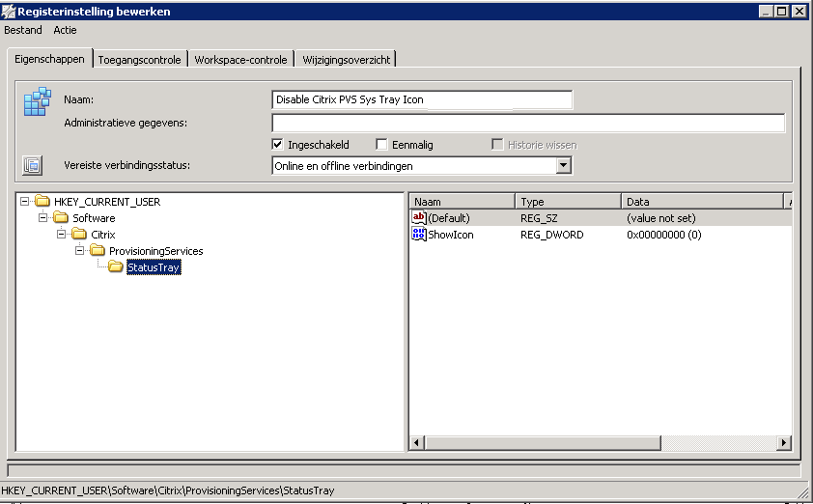Select the ProvisioningServices tree label

[156, 251]
